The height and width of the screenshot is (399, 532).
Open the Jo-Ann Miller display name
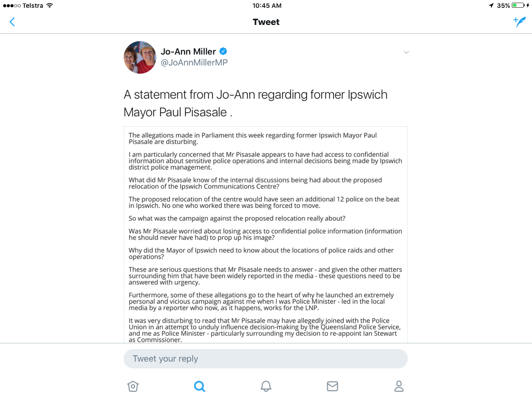click(188, 51)
